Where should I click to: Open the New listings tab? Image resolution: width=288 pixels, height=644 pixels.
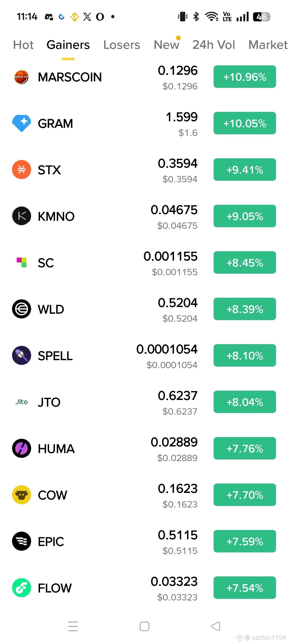coord(166,45)
